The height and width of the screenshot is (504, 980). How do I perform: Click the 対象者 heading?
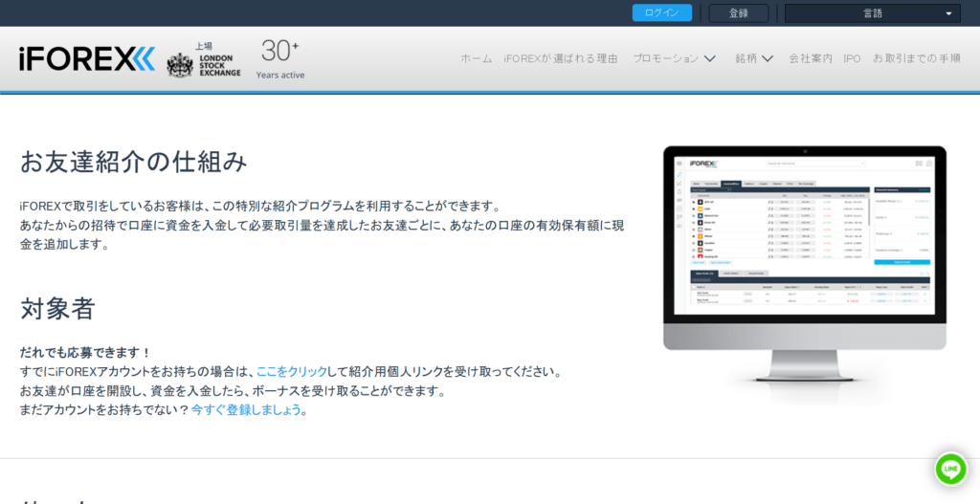tap(57, 309)
